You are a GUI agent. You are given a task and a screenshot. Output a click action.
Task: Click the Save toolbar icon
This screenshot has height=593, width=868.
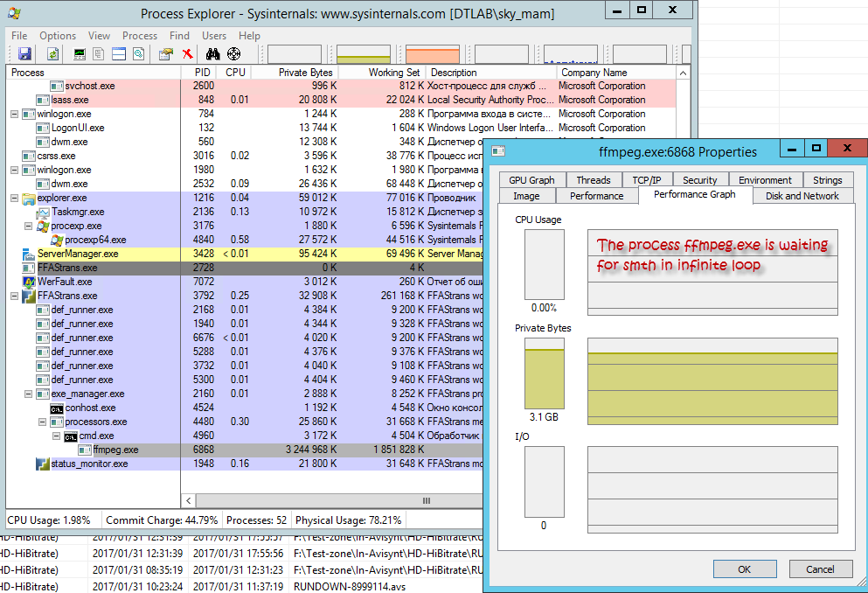(x=24, y=53)
